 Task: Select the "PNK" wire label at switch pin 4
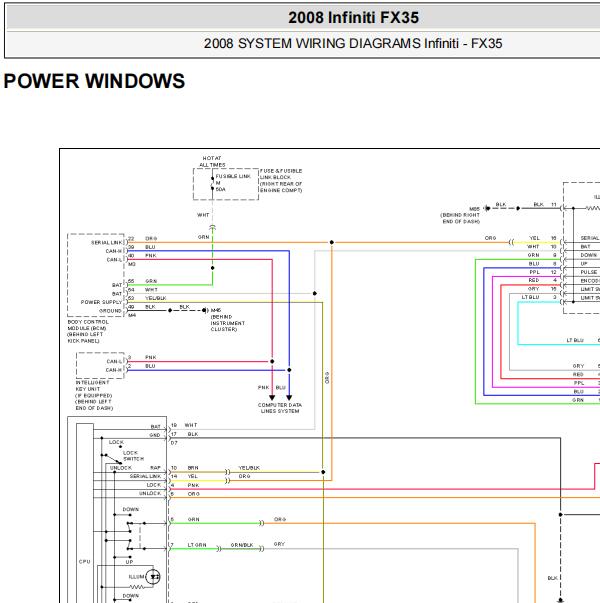click(x=193, y=485)
